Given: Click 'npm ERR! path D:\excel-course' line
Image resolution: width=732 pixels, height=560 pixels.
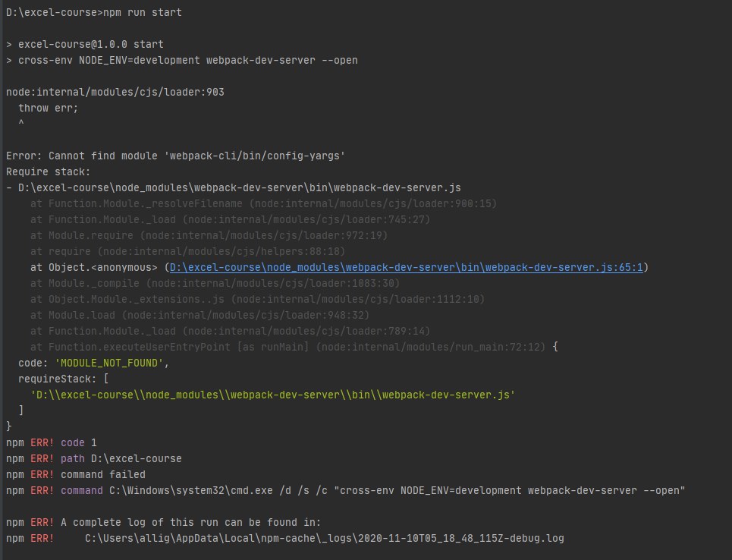Looking at the screenshot, I should point(94,458).
